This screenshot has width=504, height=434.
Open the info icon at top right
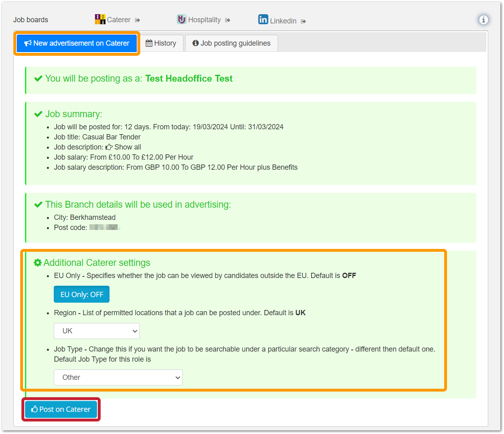pyautogui.click(x=483, y=20)
